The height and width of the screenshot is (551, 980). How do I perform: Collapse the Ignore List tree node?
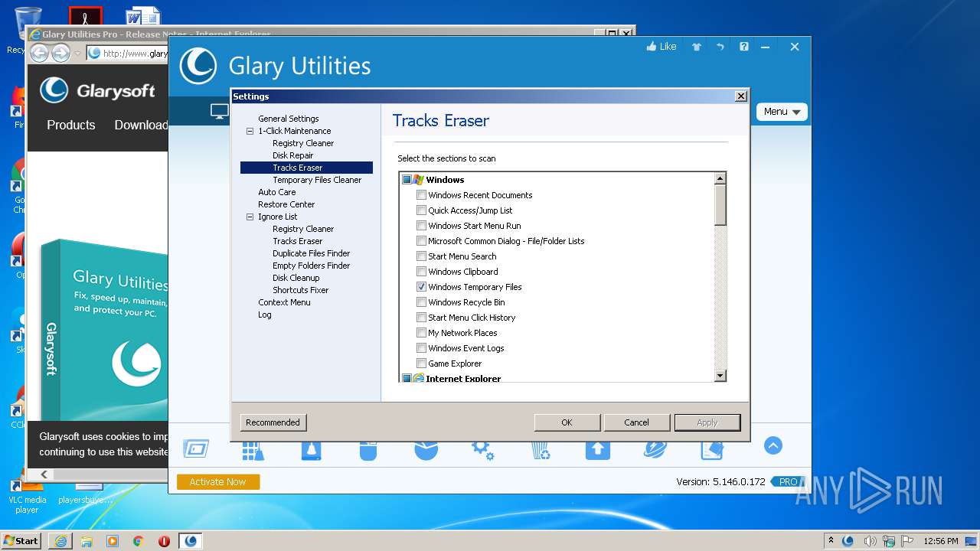point(250,217)
